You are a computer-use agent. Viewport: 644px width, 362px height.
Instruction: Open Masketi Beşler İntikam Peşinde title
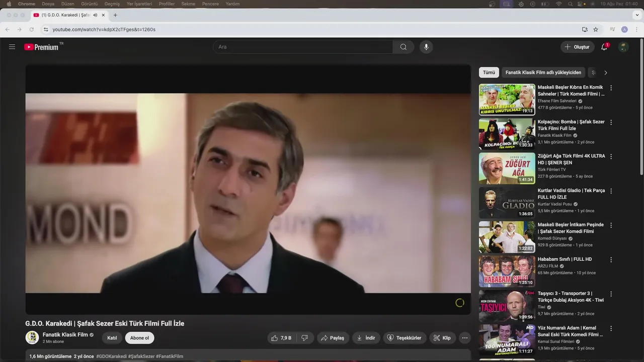coord(571,228)
